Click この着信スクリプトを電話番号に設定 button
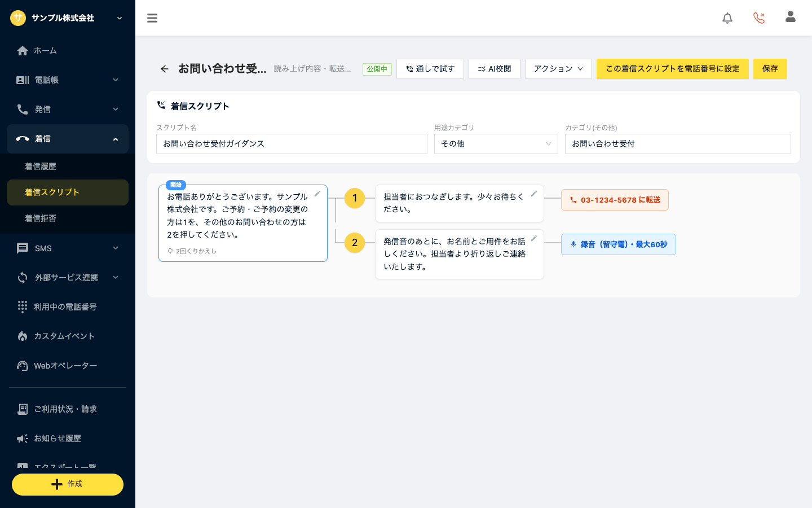Viewport: 812px width, 508px height. coord(673,69)
